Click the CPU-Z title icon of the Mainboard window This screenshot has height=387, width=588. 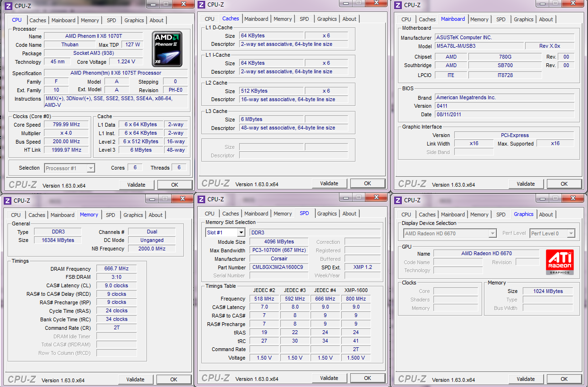coord(398,5)
